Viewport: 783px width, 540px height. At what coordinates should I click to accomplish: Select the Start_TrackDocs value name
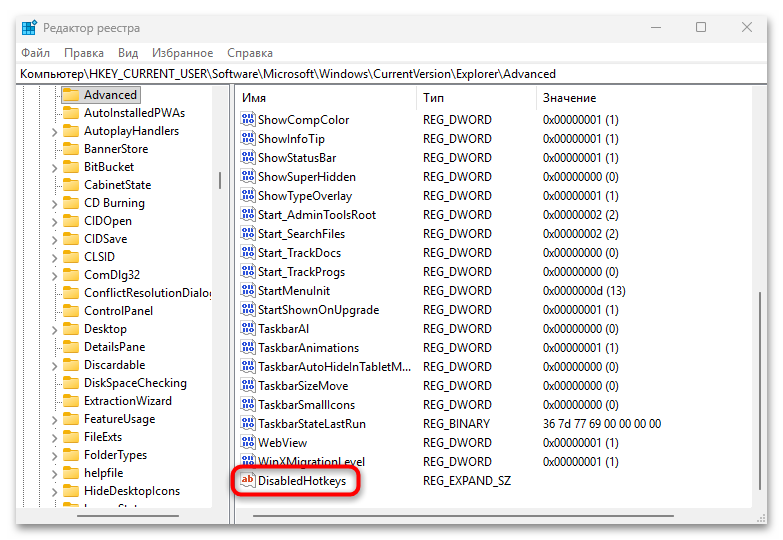[299, 253]
